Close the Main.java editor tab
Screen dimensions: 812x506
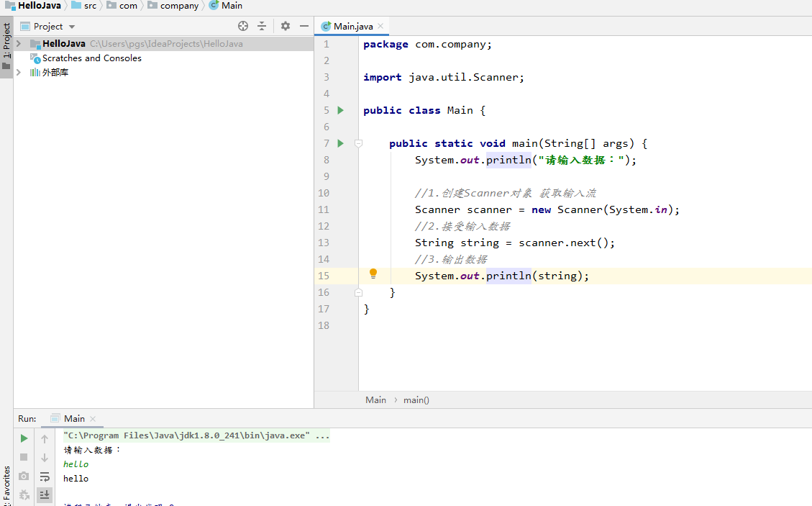point(380,27)
